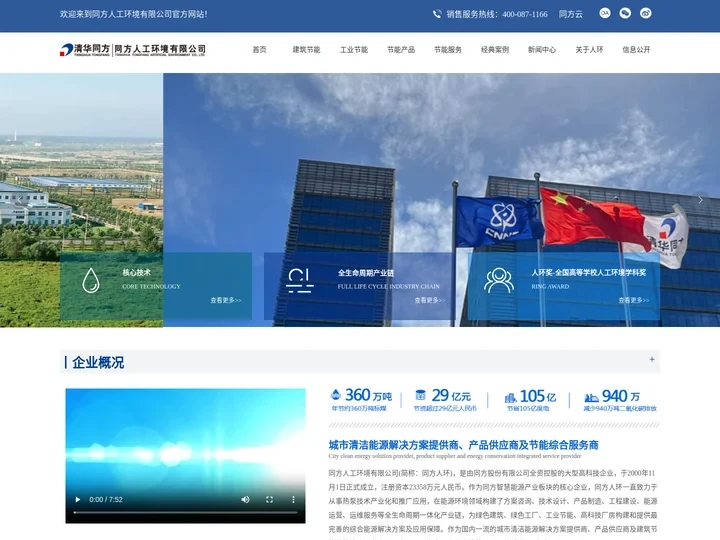This screenshot has width=720, height=540.
Task: Open the Weibo icon in top bar
Action: tap(646, 13)
